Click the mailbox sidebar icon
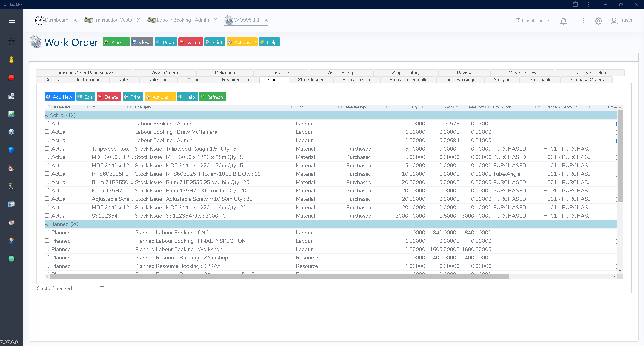 [11, 222]
